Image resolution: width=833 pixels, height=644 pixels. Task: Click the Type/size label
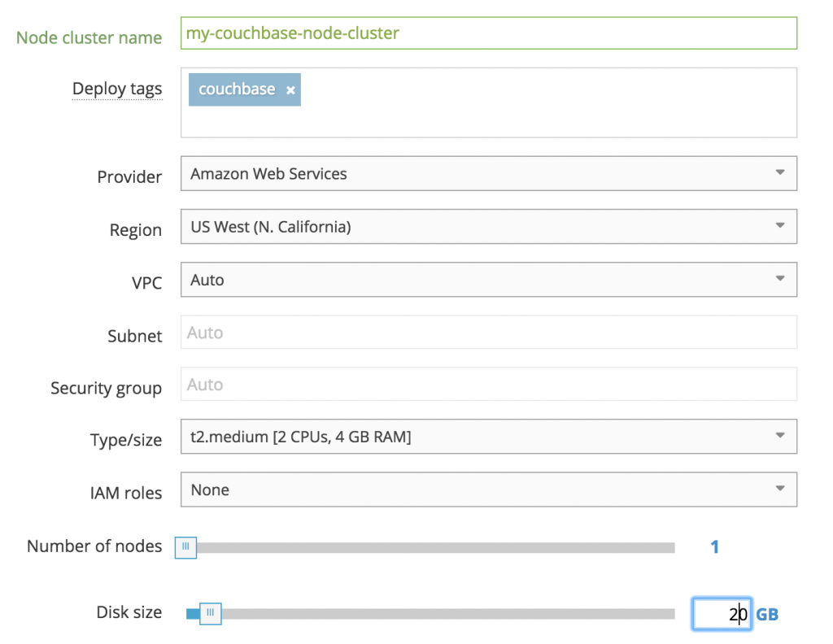(x=126, y=440)
